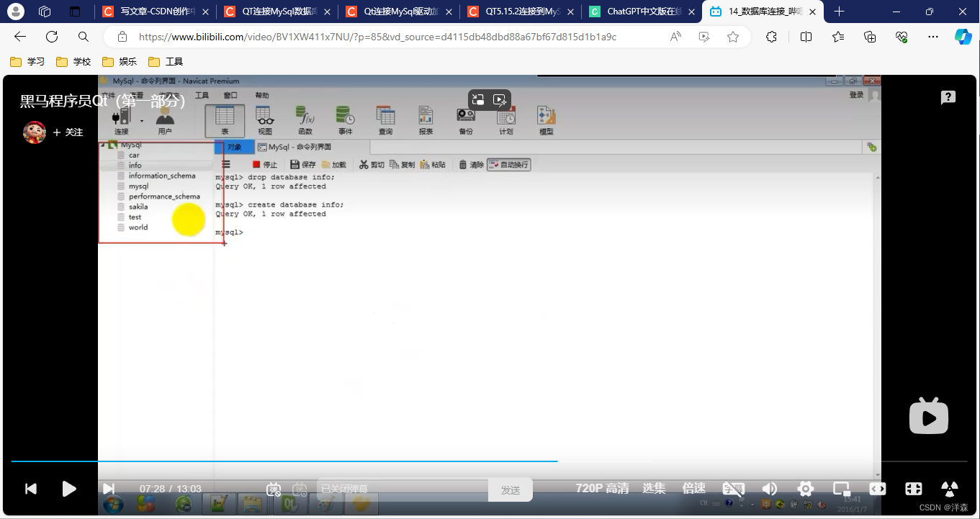Toggle web page fullscreen mode
Image resolution: width=980 pixels, height=519 pixels.
pos(914,489)
